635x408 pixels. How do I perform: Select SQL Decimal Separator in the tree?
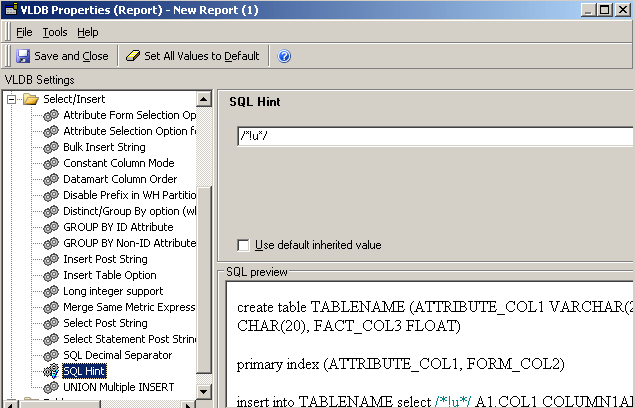(x=117, y=355)
